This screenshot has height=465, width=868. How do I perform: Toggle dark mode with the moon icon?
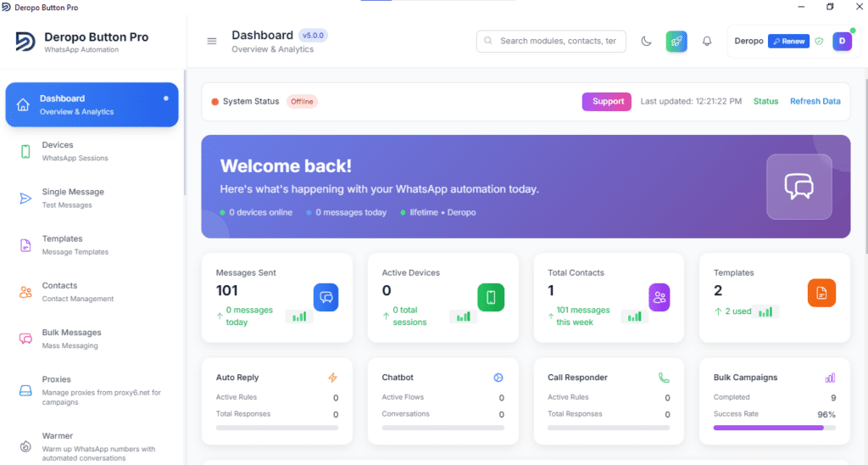click(x=646, y=41)
